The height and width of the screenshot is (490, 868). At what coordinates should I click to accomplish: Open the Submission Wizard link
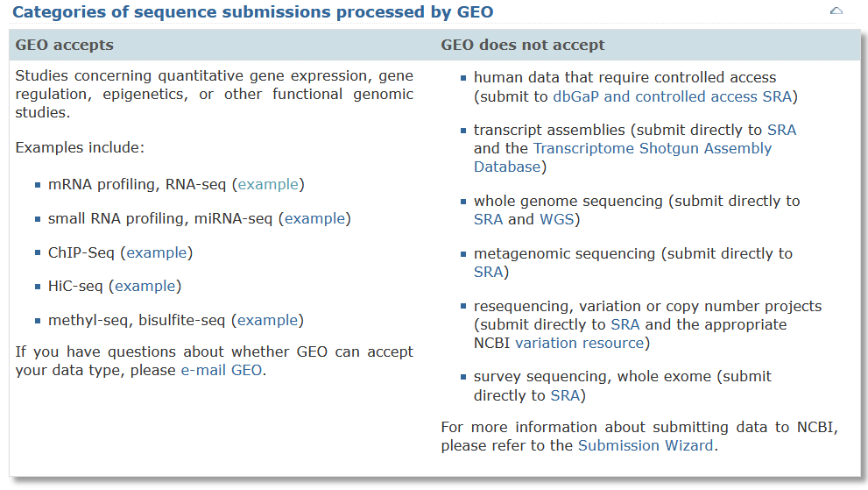(x=646, y=445)
